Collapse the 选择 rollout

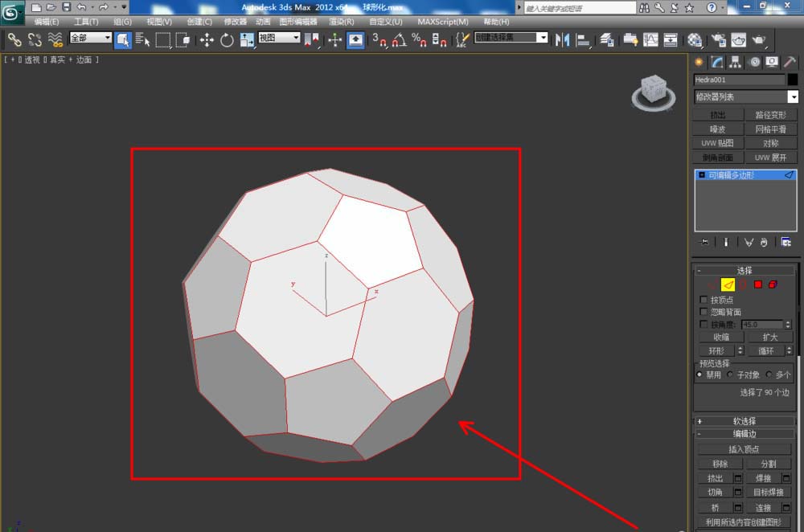click(699, 271)
